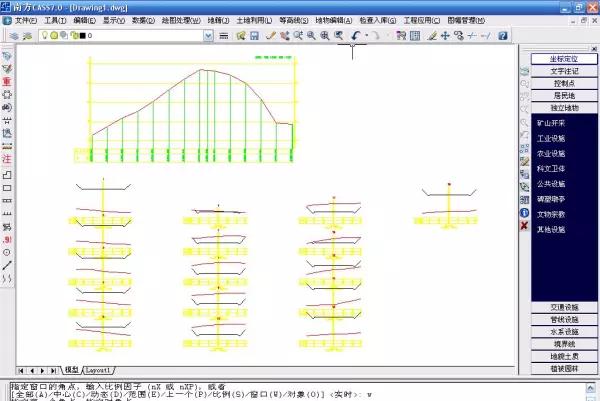Select the stepped building outline tool

7,175
